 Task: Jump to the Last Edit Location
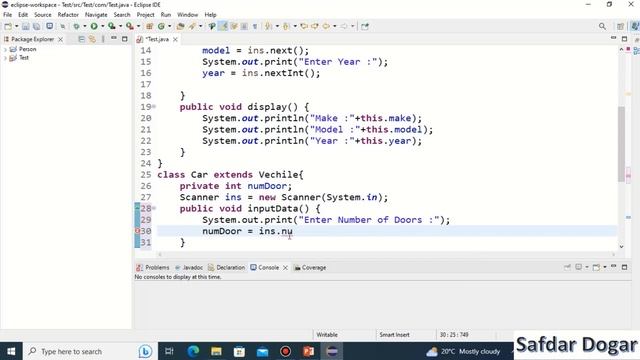coord(304,26)
